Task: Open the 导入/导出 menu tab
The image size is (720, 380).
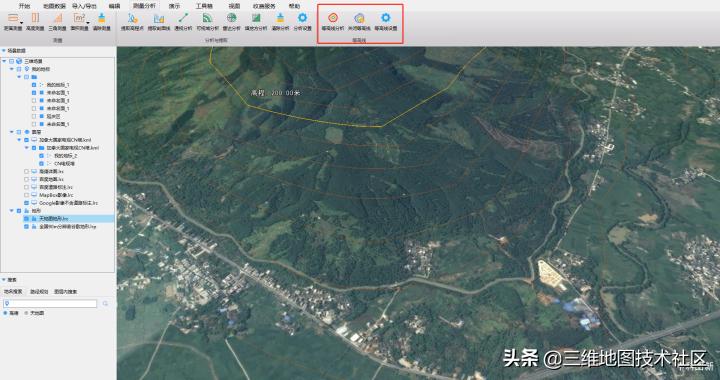Action: point(84,6)
